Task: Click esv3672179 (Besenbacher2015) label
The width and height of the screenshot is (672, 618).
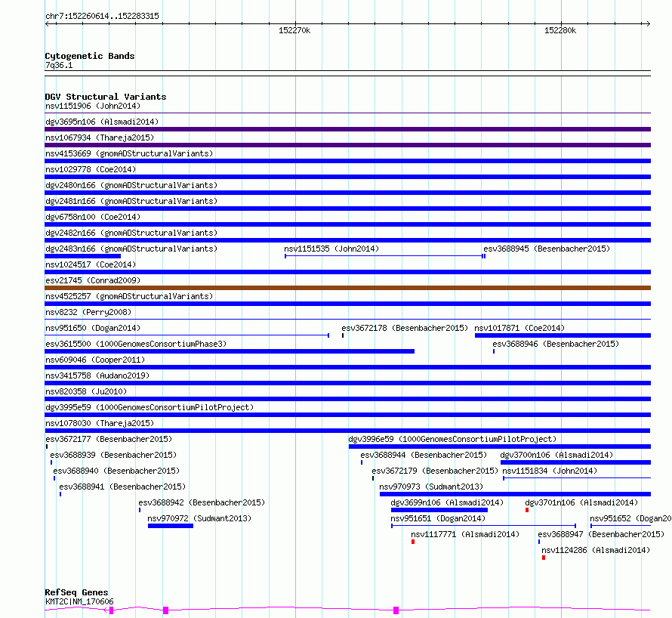Action: point(435,471)
